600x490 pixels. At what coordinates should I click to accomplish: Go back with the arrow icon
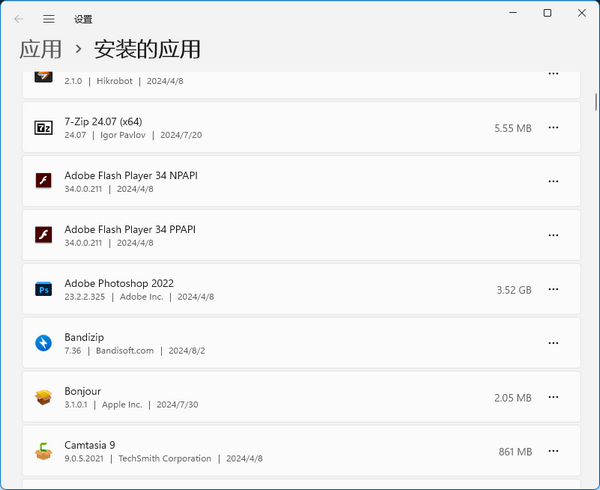18,19
